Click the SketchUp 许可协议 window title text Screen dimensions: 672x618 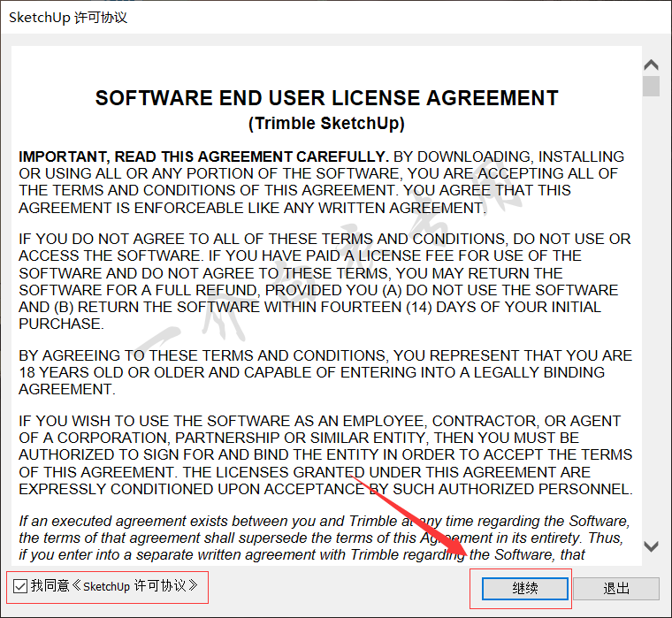pos(68,17)
